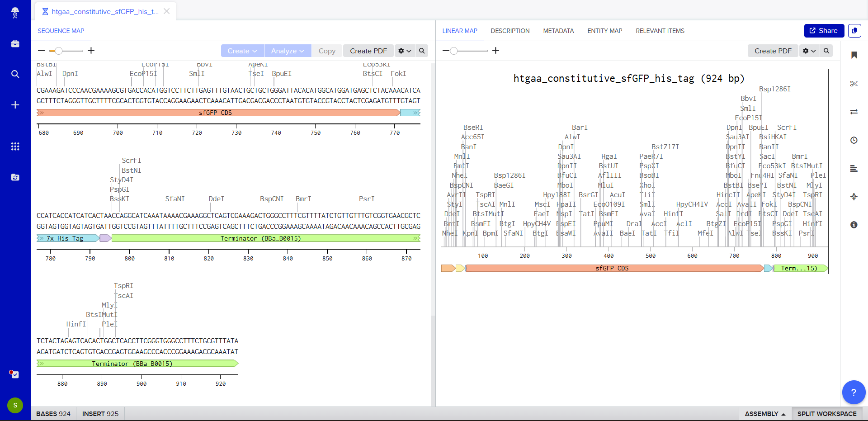The width and height of the screenshot is (868, 421).
Task: Open the scissors digests panel icon
Action: (854, 84)
